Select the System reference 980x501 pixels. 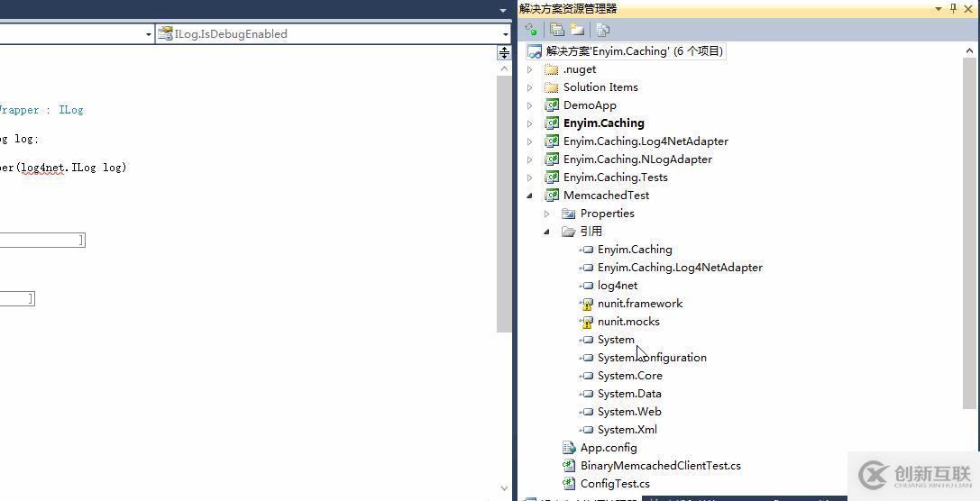coord(616,340)
